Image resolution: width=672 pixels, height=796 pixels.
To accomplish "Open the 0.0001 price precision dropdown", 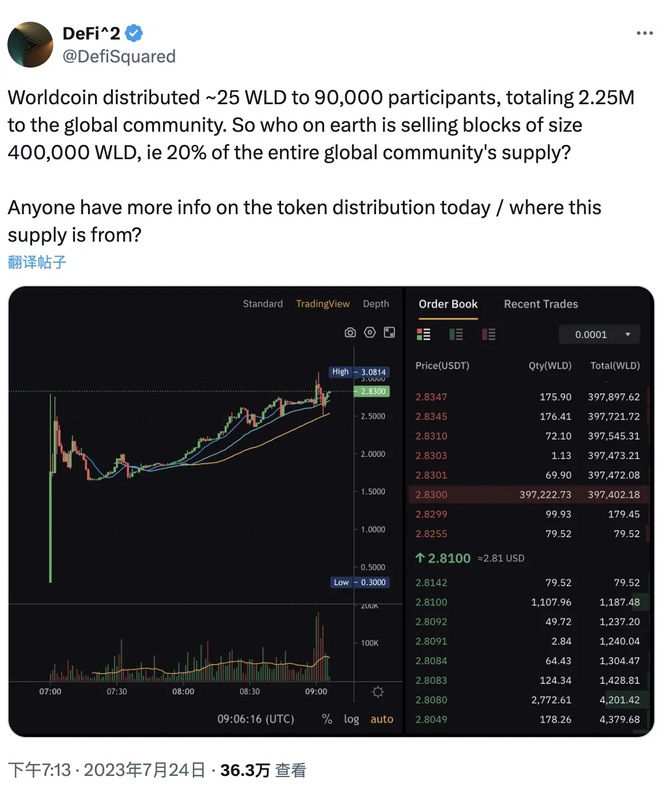I will 599,334.
